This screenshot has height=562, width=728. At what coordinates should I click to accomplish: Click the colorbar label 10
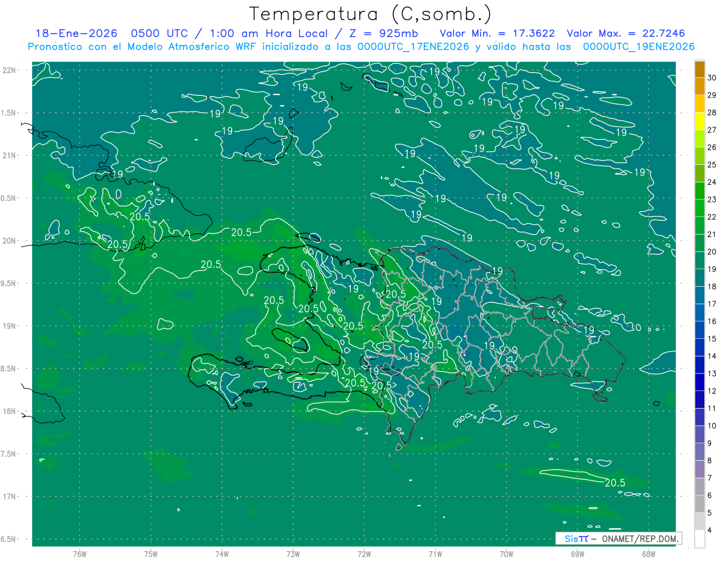712,426
